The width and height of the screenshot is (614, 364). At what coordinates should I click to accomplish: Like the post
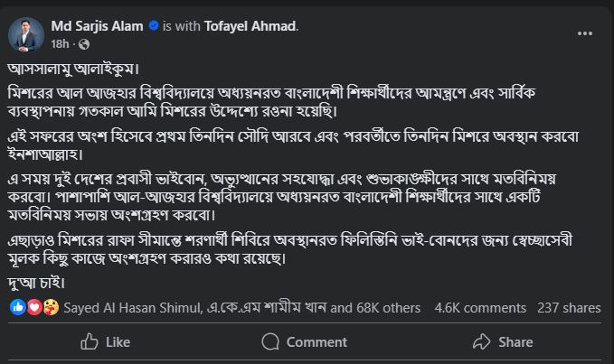[x=105, y=342]
